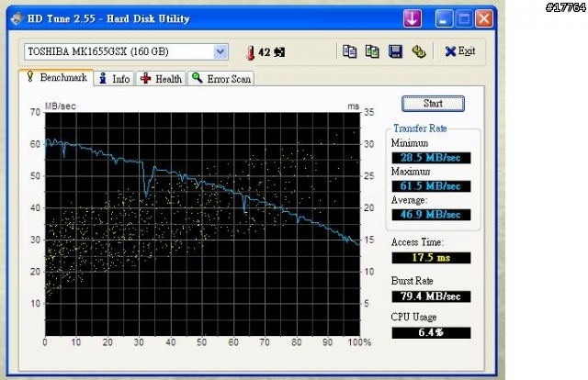The width and height of the screenshot is (588, 380).
Task: Click the 42 degree temperature reading
Action: [x=272, y=52]
